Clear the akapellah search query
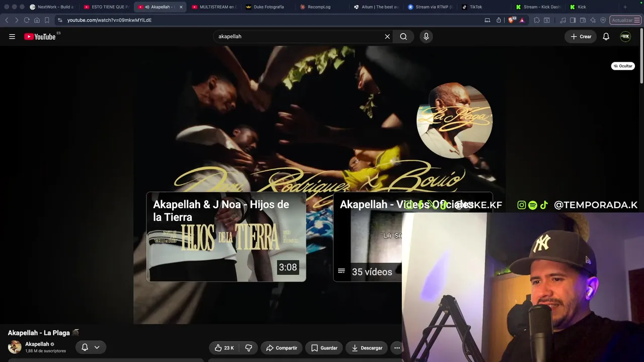This screenshot has height=362, width=644. click(387, 37)
